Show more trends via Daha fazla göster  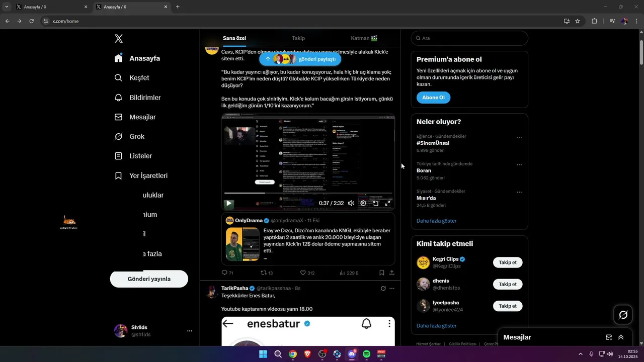(436, 221)
